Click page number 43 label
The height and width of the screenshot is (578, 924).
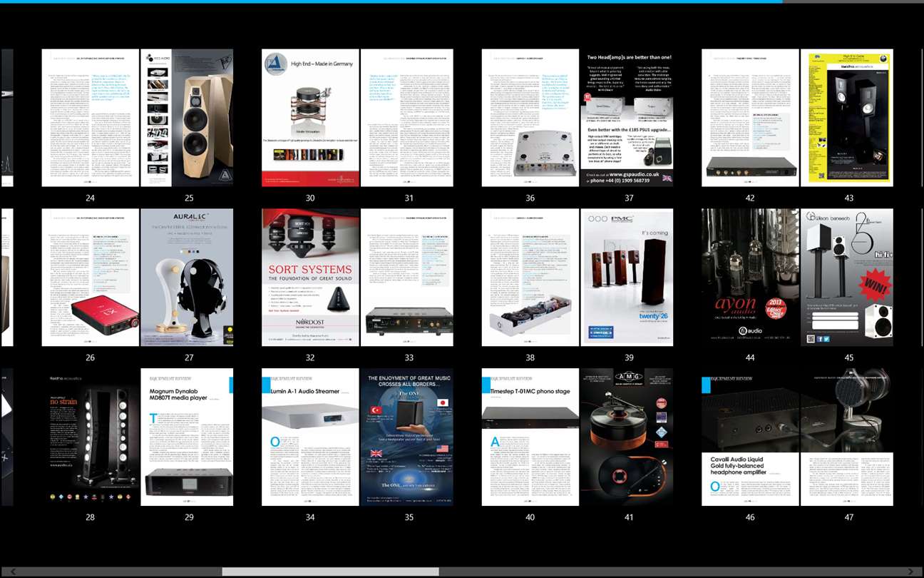pyautogui.click(x=848, y=198)
